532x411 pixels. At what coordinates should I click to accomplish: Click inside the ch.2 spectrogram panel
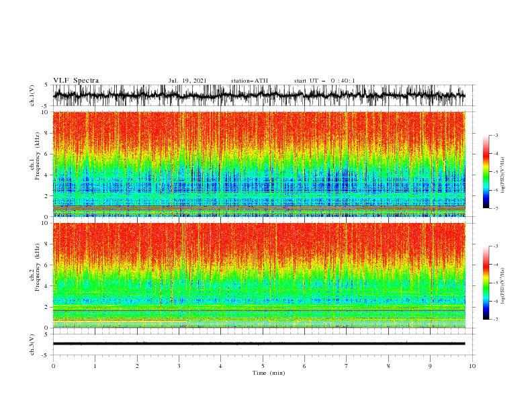coord(259,275)
